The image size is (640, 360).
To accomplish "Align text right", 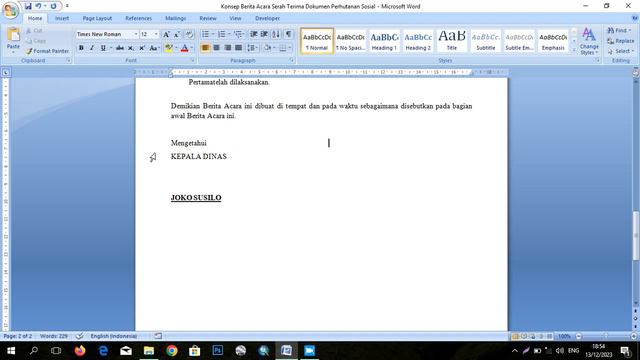I will point(227,48).
